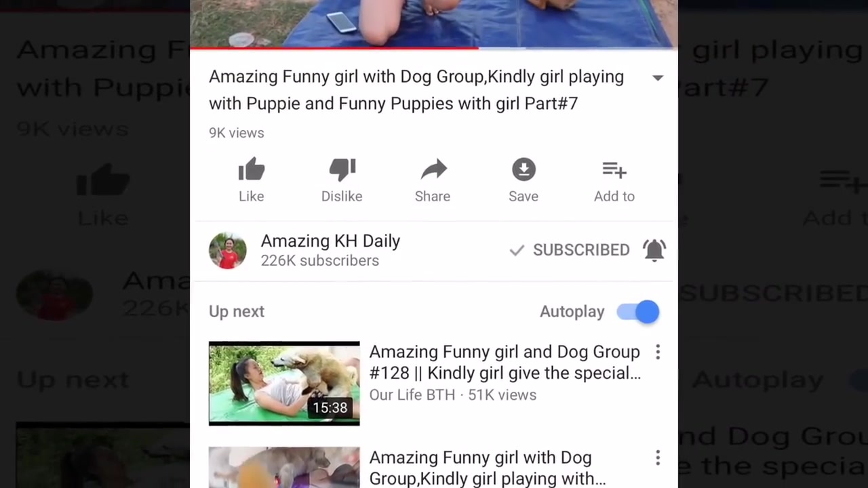Expand the video description arrow
868x488 pixels.
click(x=658, y=78)
